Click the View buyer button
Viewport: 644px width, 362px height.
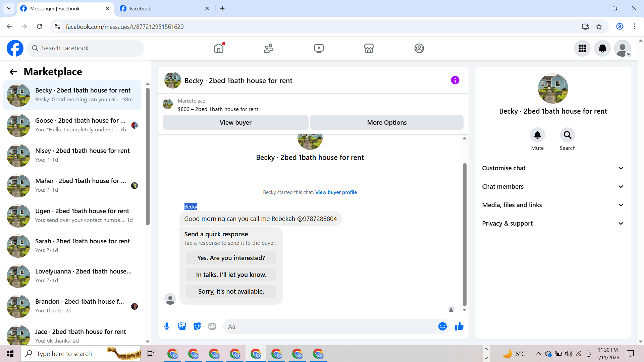(235, 122)
